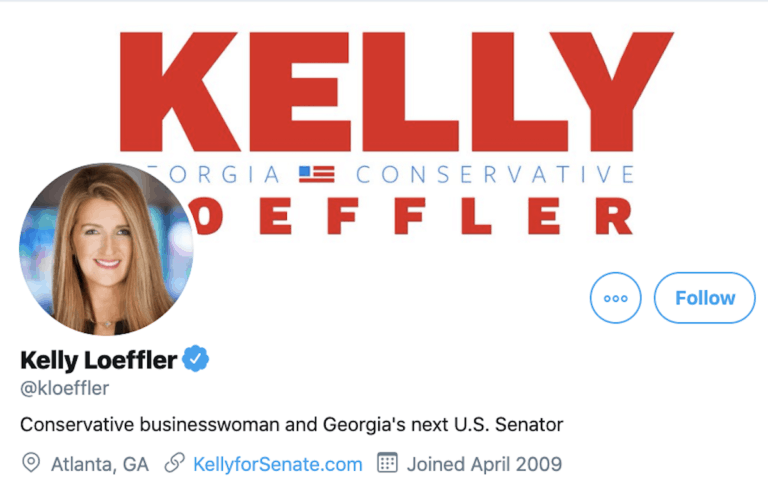Click the calendar joined-date icon
The width and height of the screenshot is (768, 490).
pyautogui.click(x=387, y=463)
